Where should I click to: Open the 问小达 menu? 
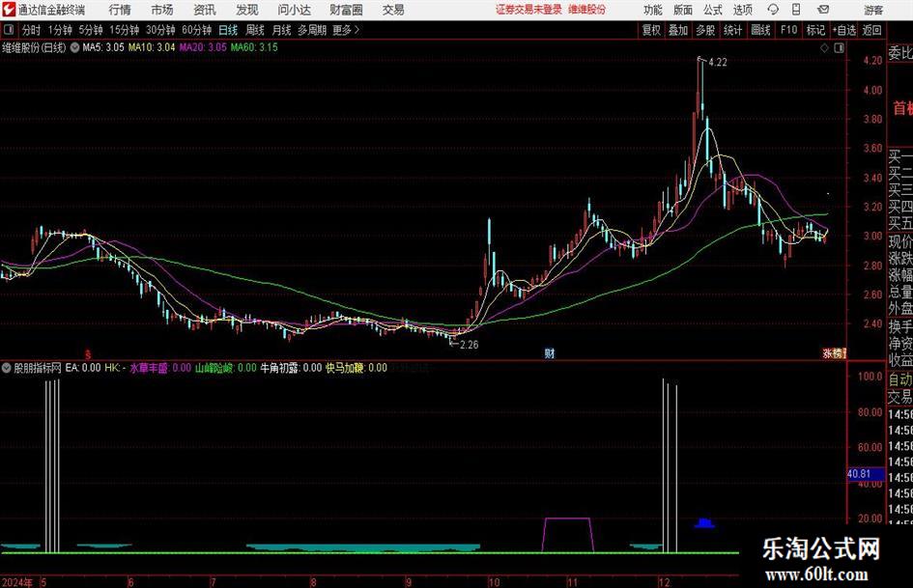(294, 10)
